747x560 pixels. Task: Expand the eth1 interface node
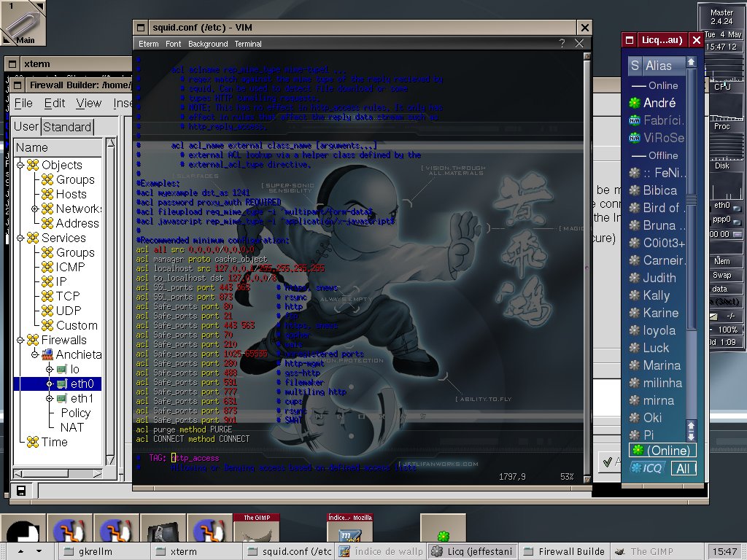tap(50, 398)
